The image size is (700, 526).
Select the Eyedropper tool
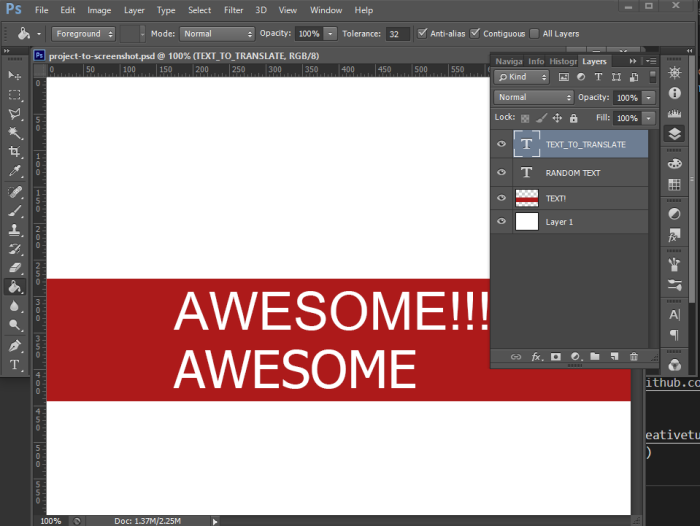(x=14, y=171)
